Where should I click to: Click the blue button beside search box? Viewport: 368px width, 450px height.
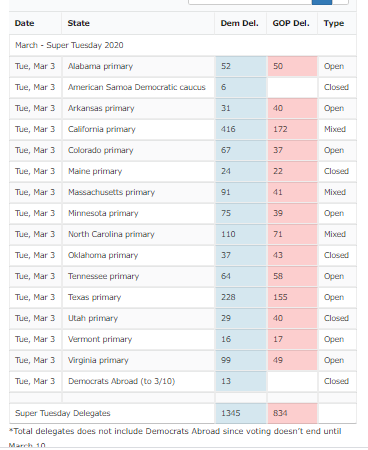[x=322, y=2]
